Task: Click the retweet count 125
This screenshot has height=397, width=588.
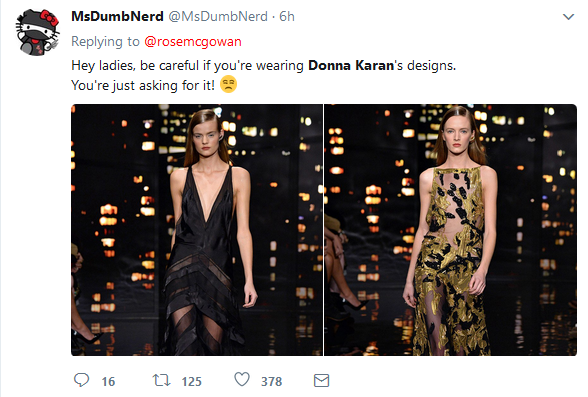Action: (192, 382)
